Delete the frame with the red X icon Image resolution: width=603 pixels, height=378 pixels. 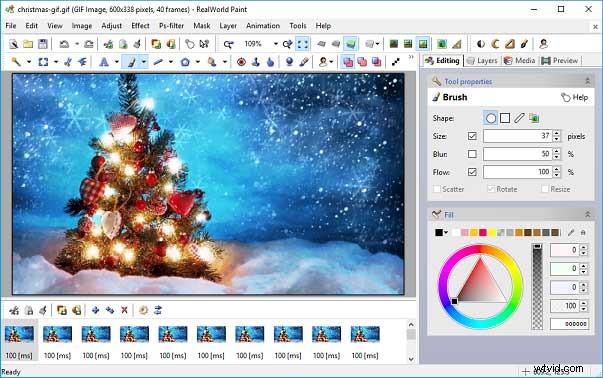124,310
